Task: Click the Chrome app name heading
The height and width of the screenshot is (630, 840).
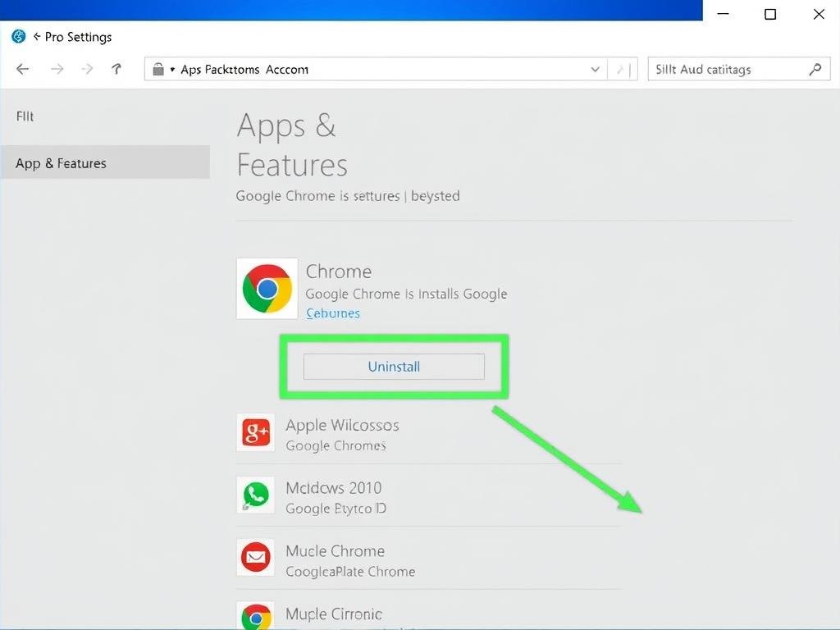Action: coord(339,272)
